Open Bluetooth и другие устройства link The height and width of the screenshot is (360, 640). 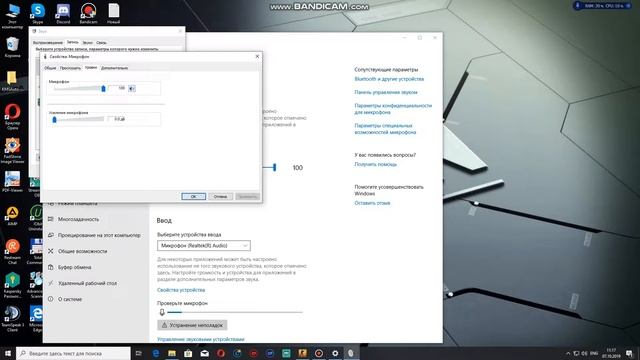(x=389, y=79)
